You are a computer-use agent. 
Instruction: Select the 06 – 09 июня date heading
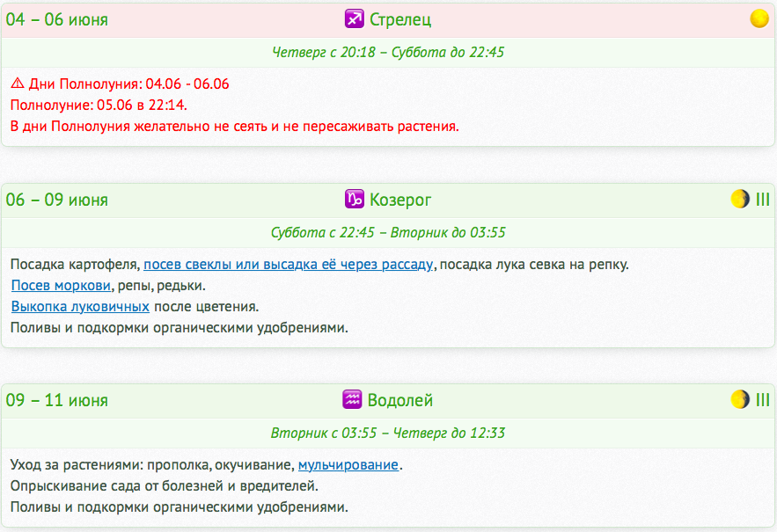(57, 200)
